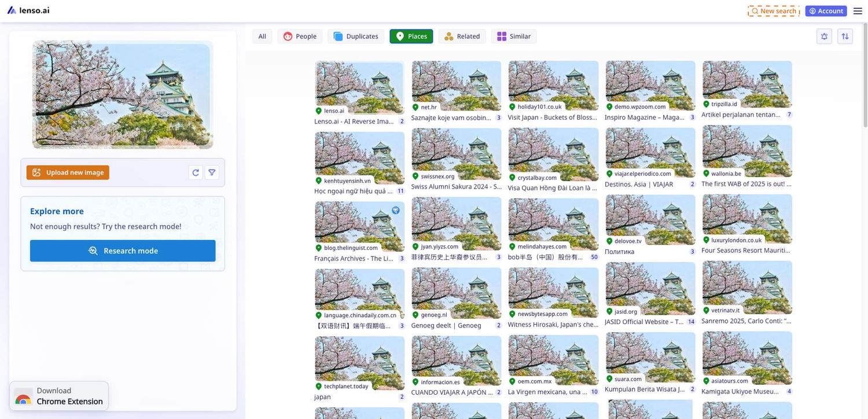Viewport: 868px width, 419px height.
Task: Open the Related tab
Action: pos(462,36)
